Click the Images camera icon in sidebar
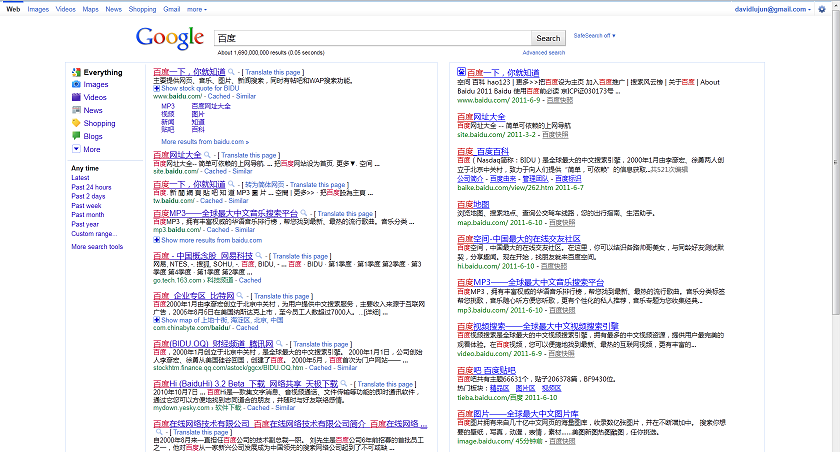Image resolution: width=840 pixels, height=452 pixels. pos(76,85)
